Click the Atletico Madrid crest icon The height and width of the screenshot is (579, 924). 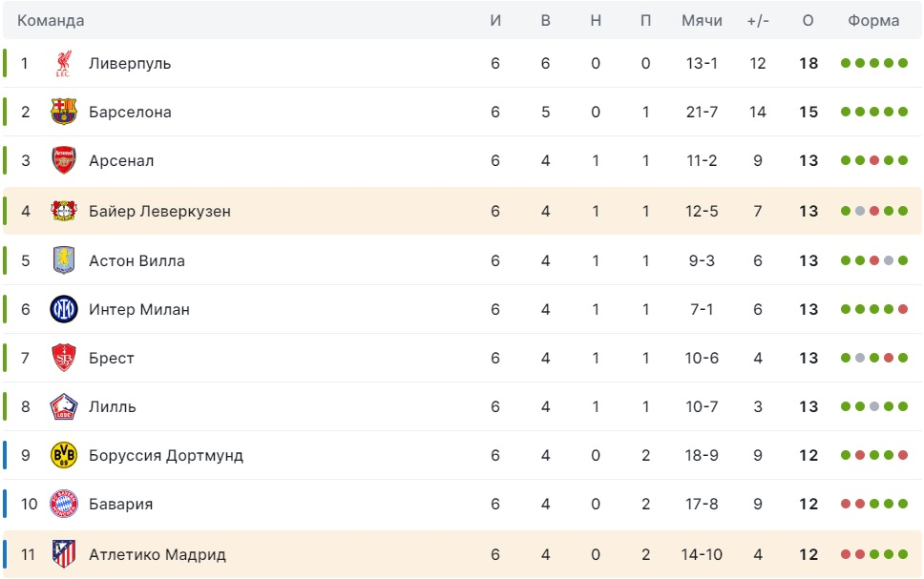tap(64, 554)
